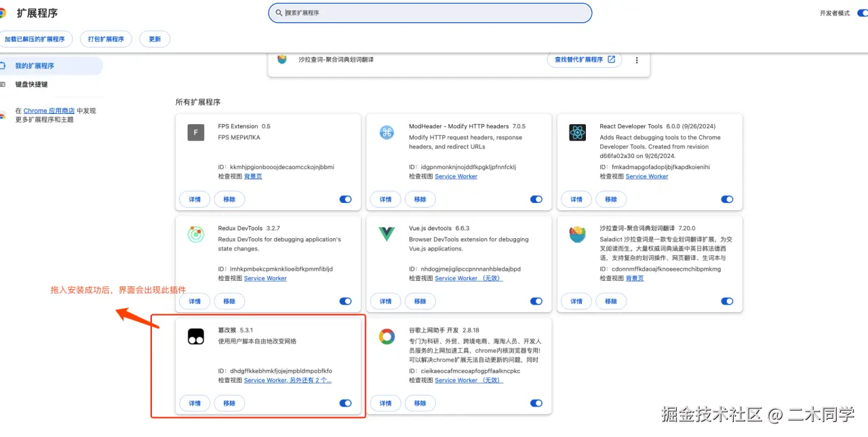Click the 篡改猴 Tampermonkey icon
868x437 pixels.
(196, 337)
